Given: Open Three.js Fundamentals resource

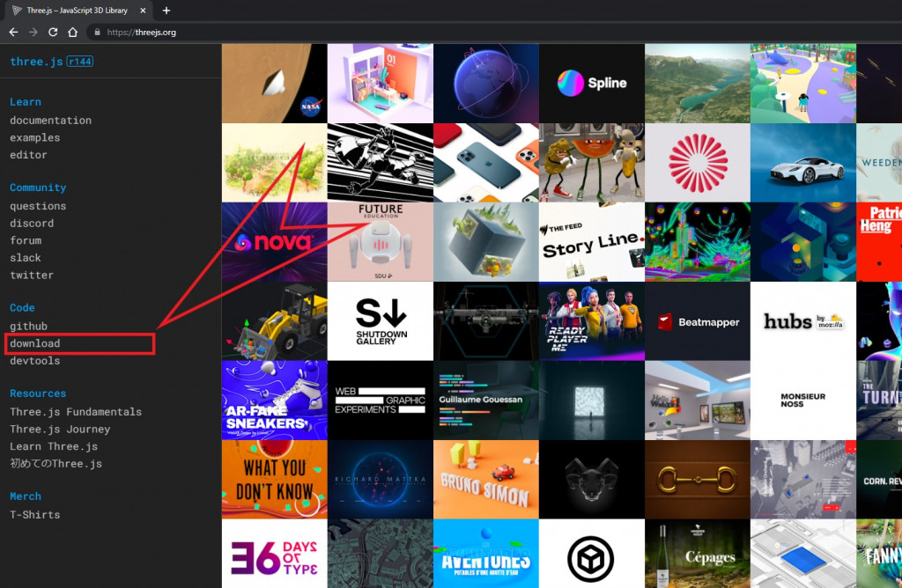Looking at the screenshot, I should click(76, 412).
